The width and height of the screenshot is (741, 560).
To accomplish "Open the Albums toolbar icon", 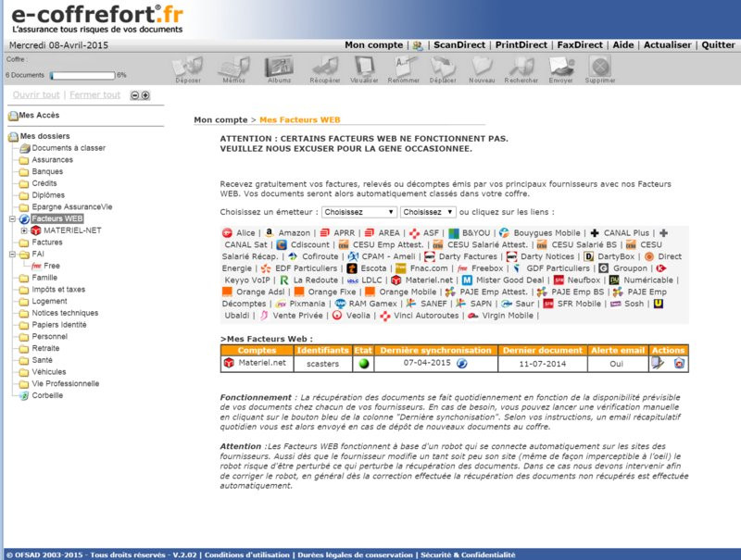I will [x=279, y=67].
